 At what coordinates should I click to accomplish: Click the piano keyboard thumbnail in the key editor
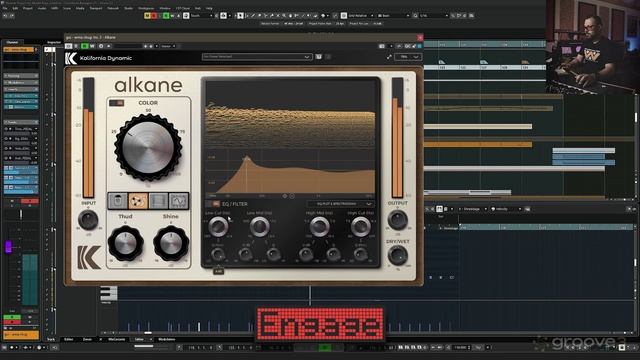coord(109,293)
